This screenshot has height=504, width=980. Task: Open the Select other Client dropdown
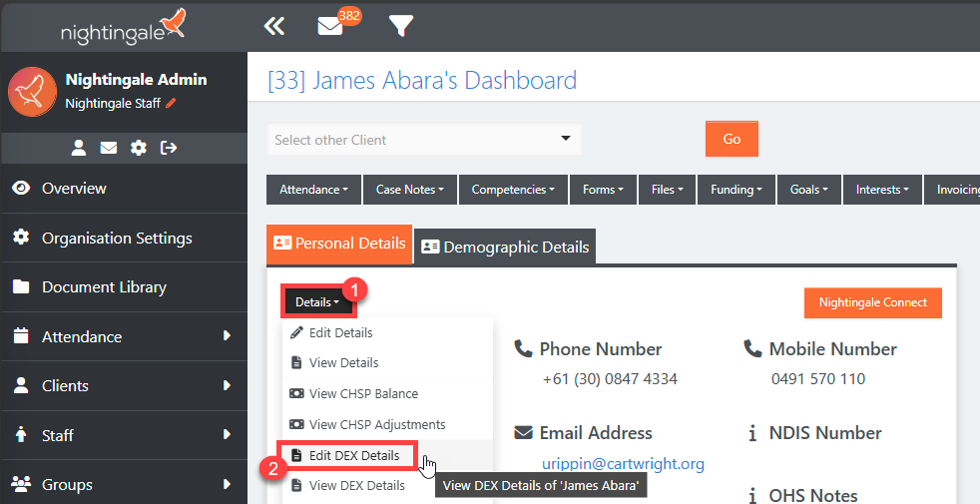click(424, 140)
